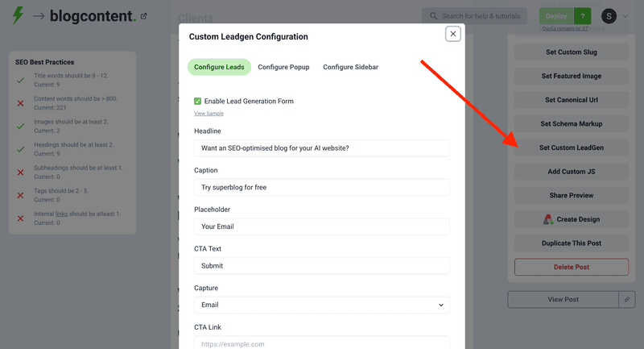This screenshot has width=644, height=349.
Task: Toggle Enable Lead Generation Form checkbox
Action: pyautogui.click(x=198, y=101)
